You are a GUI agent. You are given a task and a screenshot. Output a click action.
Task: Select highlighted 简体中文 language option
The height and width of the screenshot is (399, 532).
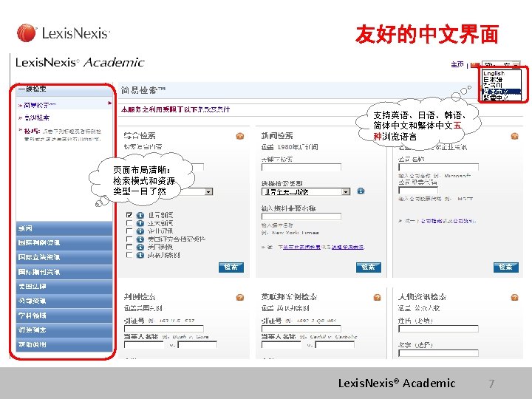click(x=502, y=92)
